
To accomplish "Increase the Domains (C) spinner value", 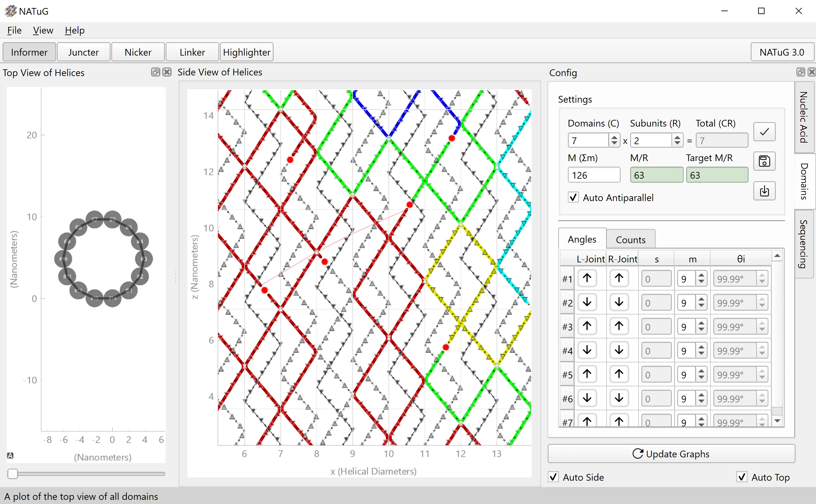I will click(614, 137).
